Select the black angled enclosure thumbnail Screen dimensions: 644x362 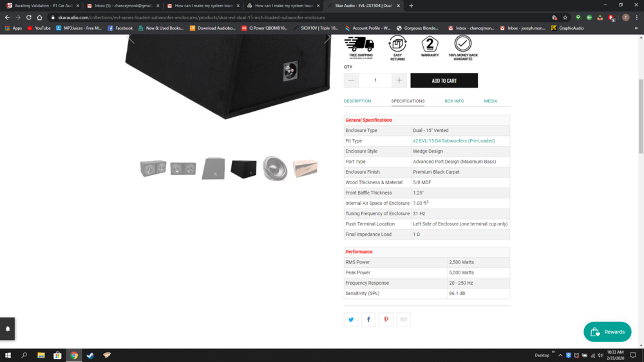pos(243,169)
